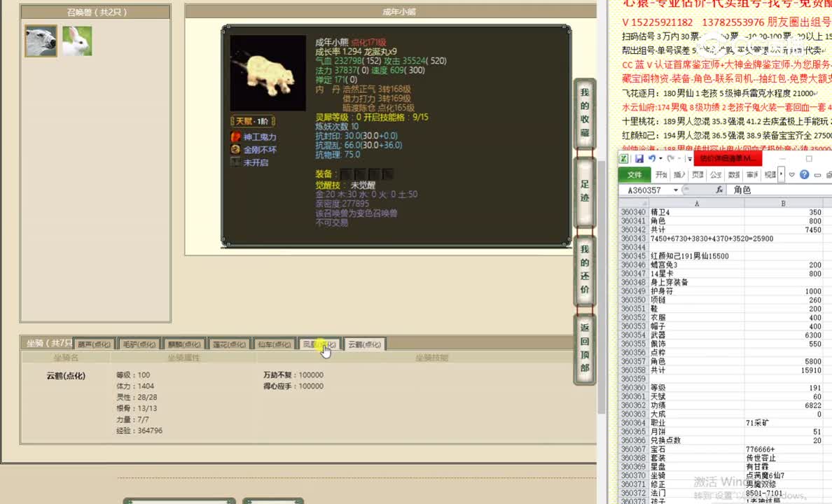Image resolution: width=832 pixels, height=504 pixels.
Task: Open the 足迹 sidebar panel
Action: click(x=585, y=189)
